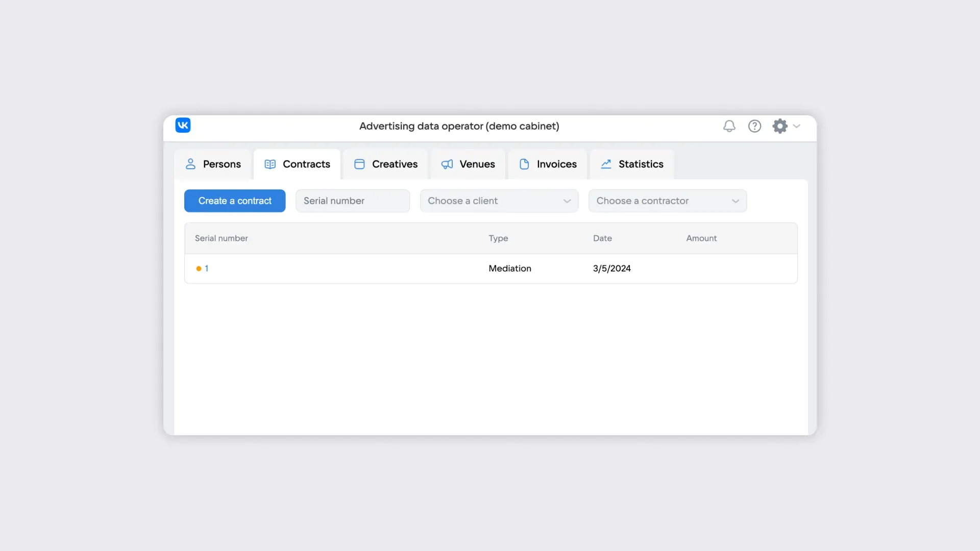
Task: Switch to the Invoices tab
Action: pyautogui.click(x=556, y=164)
